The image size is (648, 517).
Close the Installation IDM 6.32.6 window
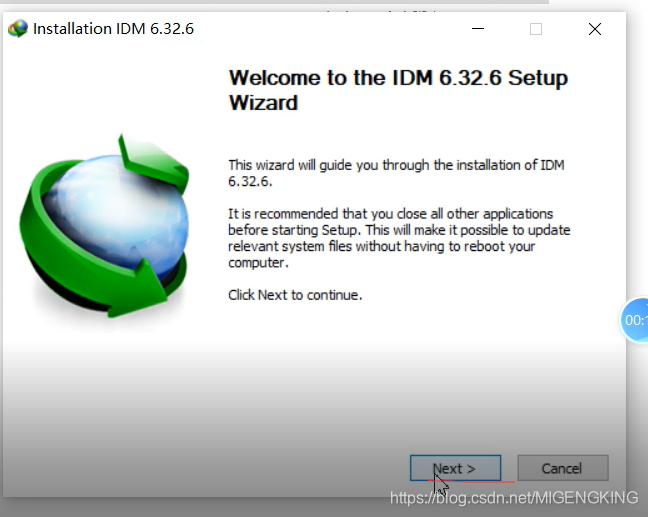click(x=595, y=29)
